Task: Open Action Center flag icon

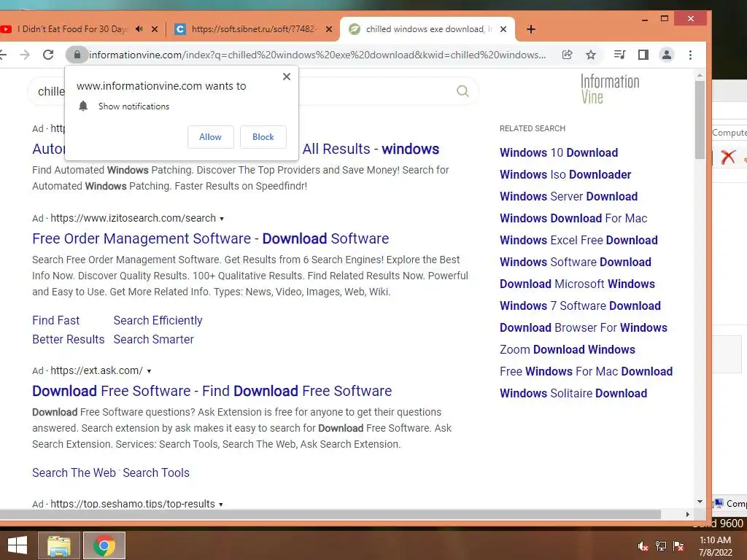Action: pyautogui.click(x=678, y=546)
